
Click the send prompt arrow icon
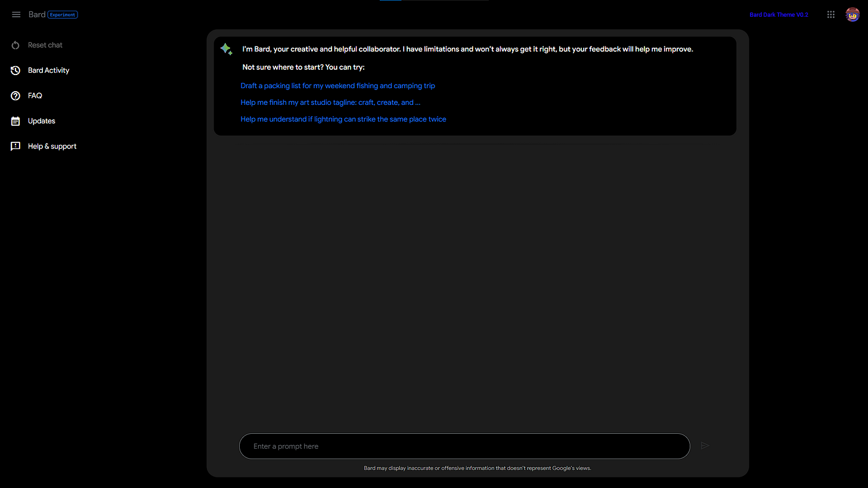pyautogui.click(x=705, y=446)
